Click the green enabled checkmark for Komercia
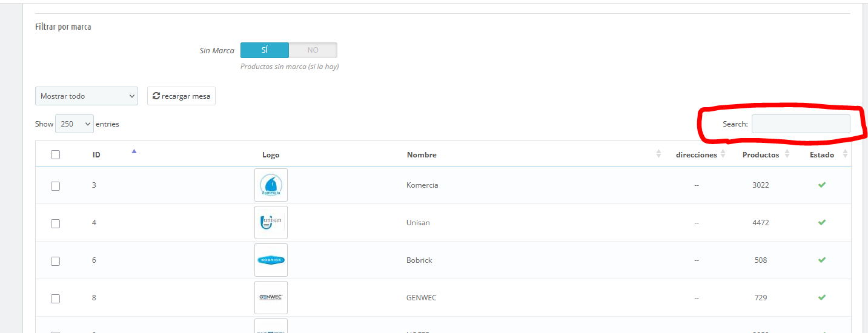Image resolution: width=868 pixels, height=333 pixels. pos(821,185)
